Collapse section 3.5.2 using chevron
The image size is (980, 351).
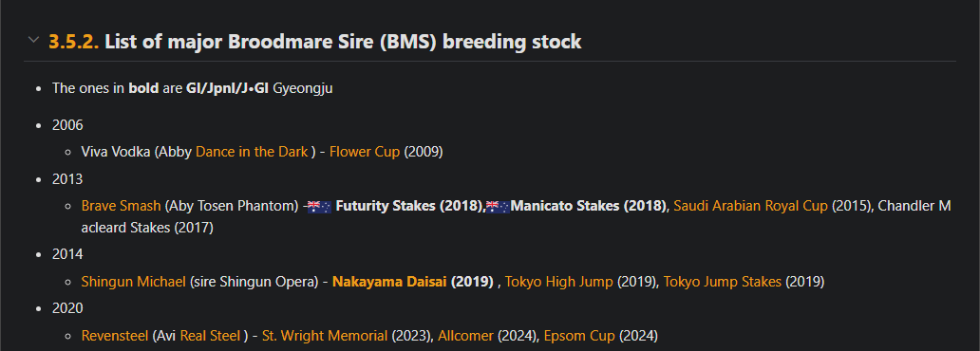[x=33, y=41]
